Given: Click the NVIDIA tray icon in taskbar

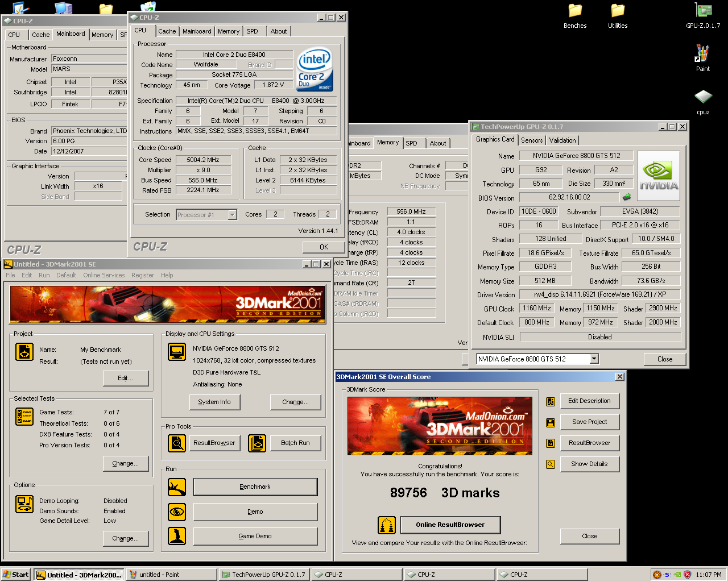Looking at the screenshot, I should tap(677, 575).
